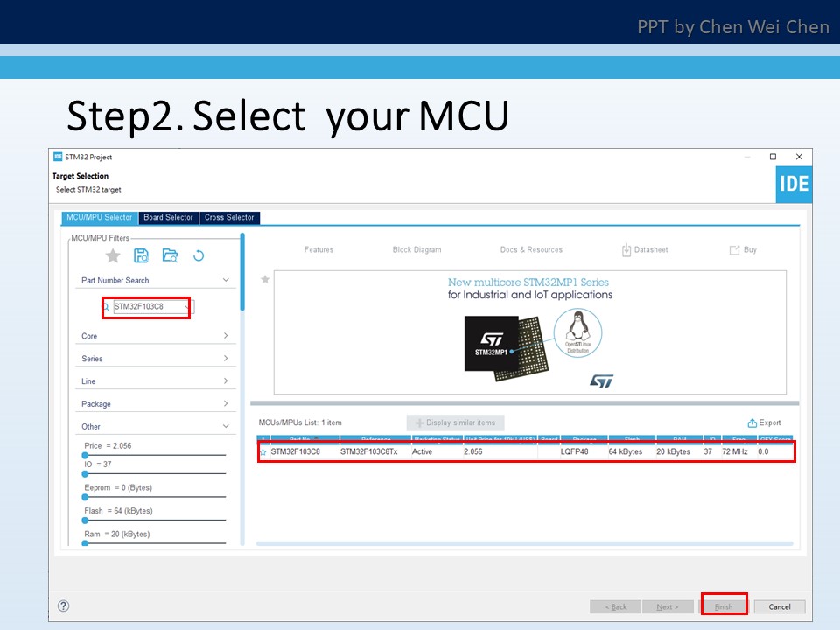This screenshot has height=630, width=840.
Task: Open the Block Diagram tab
Action: tap(416, 250)
